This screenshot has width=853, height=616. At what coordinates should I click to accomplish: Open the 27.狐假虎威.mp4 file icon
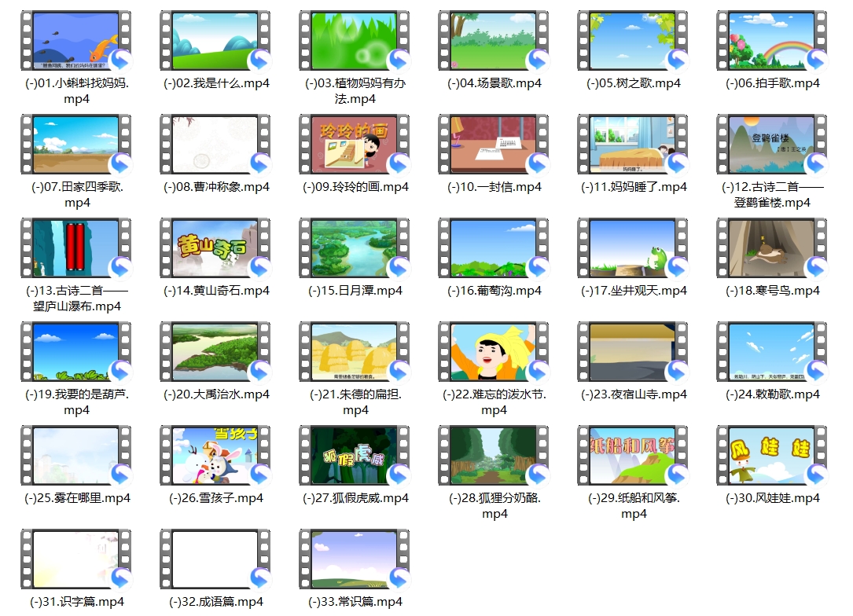click(x=355, y=456)
